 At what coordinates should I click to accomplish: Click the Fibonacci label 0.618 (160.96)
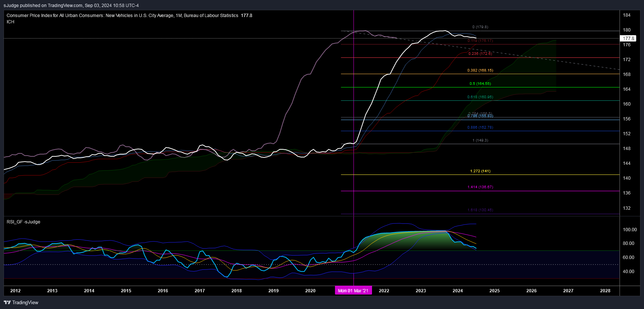480,97
